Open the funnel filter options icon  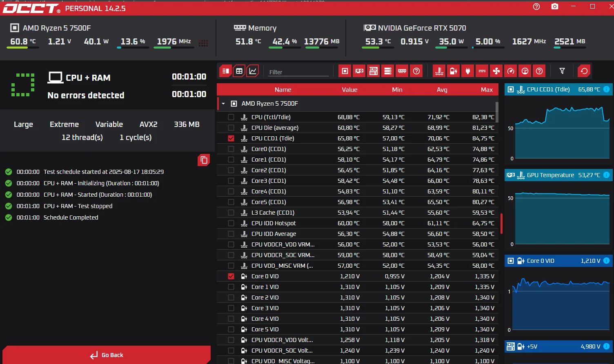[x=562, y=71]
